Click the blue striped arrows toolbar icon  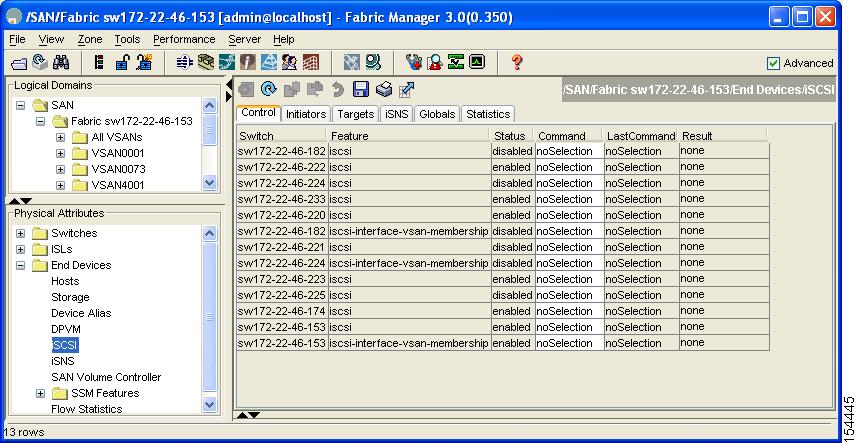point(185,62)
